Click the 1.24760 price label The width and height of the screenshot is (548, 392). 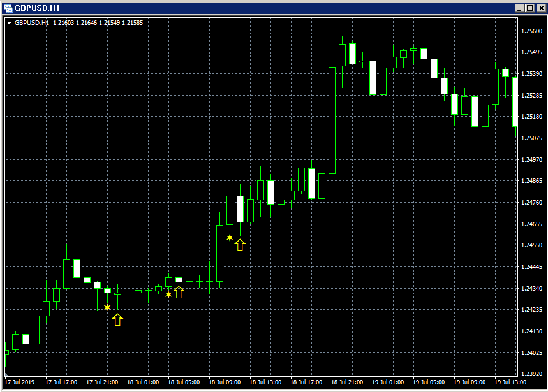coord(531,202)
